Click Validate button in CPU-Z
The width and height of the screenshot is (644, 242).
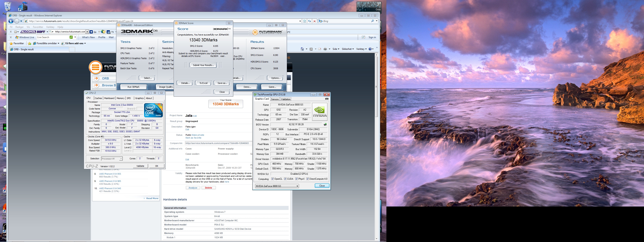(x=140, y=166)
